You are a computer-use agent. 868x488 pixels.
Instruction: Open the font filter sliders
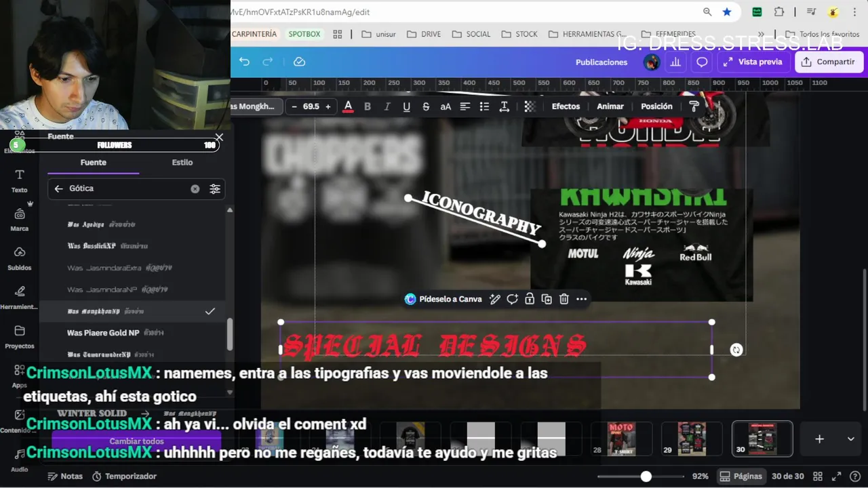click(215, 189)
